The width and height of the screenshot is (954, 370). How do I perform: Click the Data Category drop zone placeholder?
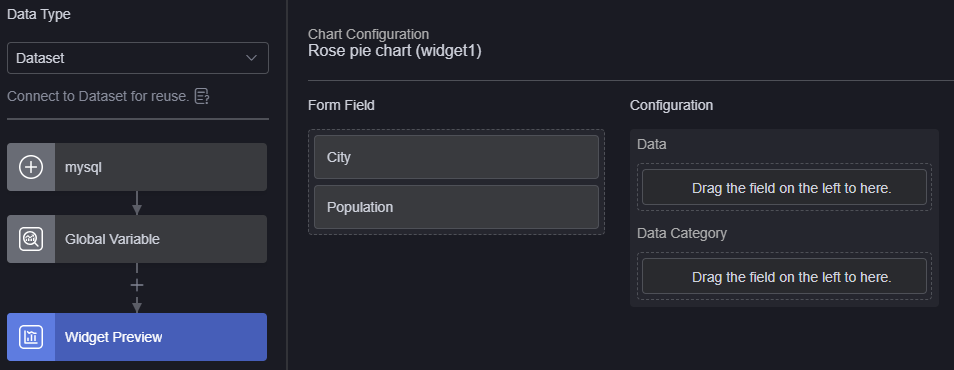tap(784, 276)
